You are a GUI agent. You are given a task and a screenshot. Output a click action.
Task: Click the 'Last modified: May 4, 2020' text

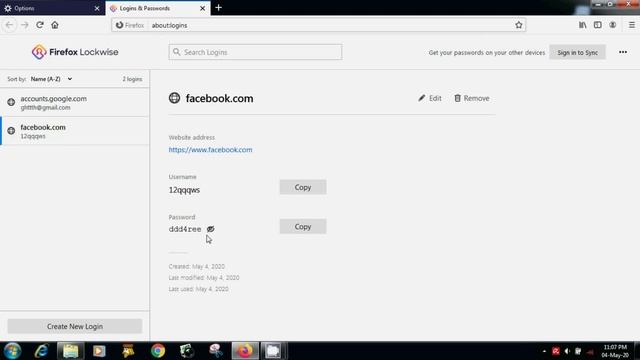pos(204,278)
